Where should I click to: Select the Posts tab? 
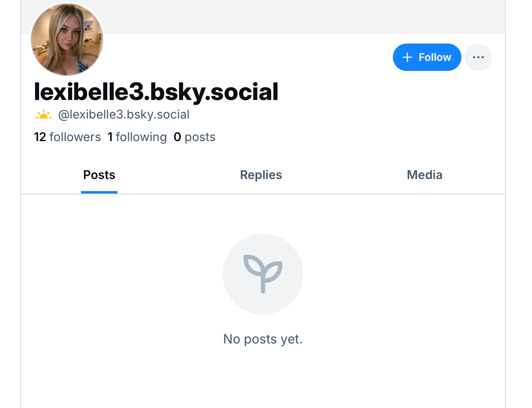point(99,175)
